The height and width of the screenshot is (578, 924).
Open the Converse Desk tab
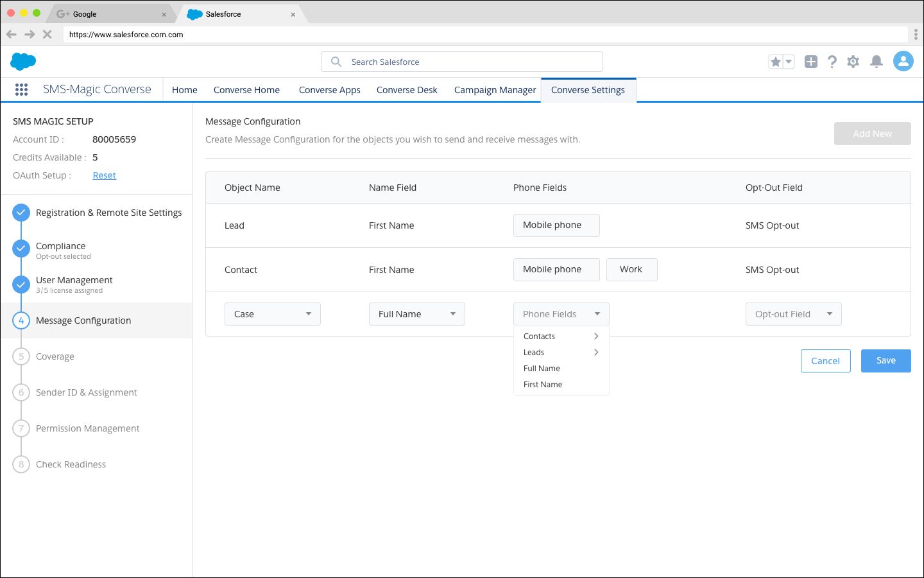coord(407,90)
